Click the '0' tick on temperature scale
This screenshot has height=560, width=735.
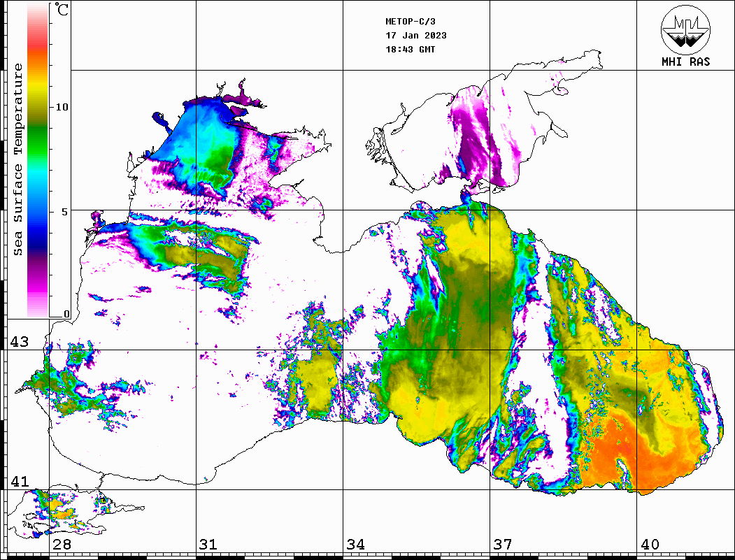click(66, 314)
